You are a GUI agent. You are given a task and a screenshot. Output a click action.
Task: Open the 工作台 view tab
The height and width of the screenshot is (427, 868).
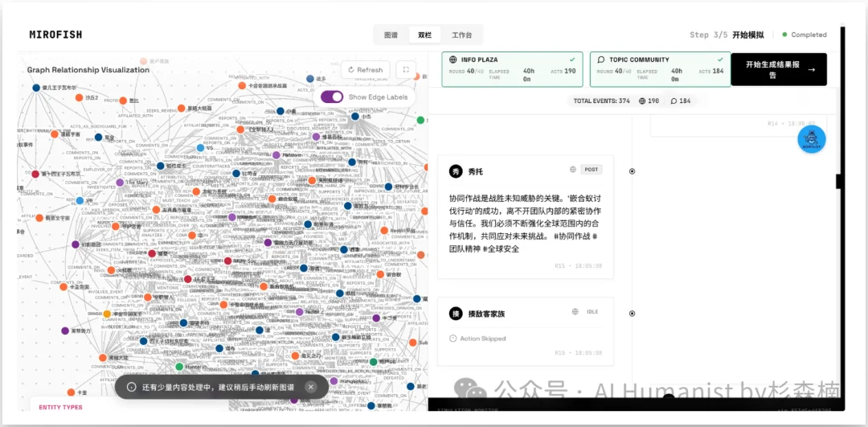(x=461, y=35)
